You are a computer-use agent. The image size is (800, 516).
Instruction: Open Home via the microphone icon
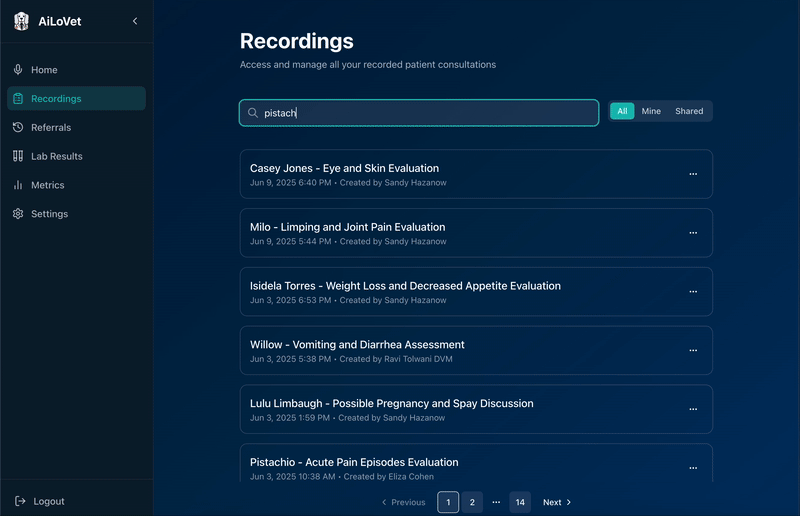coord(18,70)
